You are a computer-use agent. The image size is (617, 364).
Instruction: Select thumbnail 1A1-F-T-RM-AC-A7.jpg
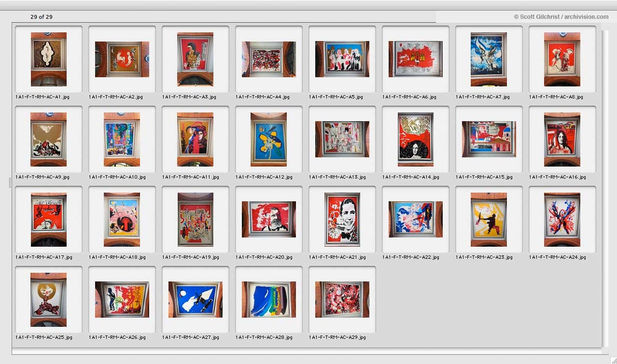489,59
